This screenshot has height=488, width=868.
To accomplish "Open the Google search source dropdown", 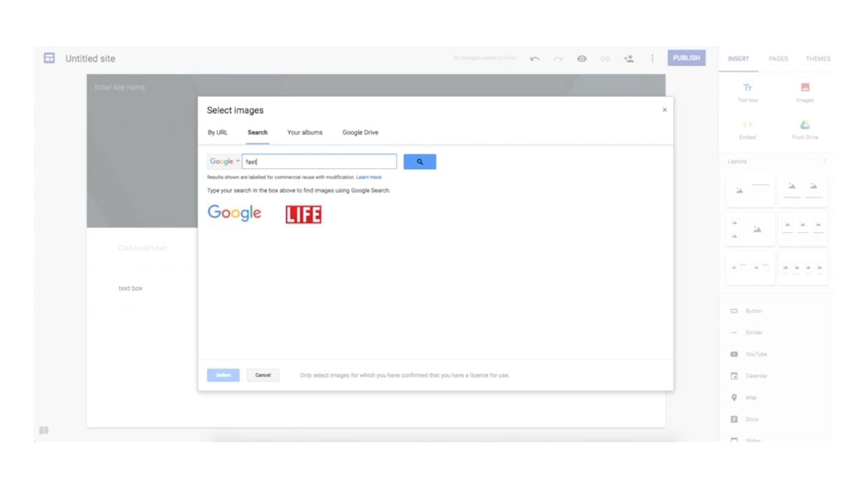I will [224, 161].
